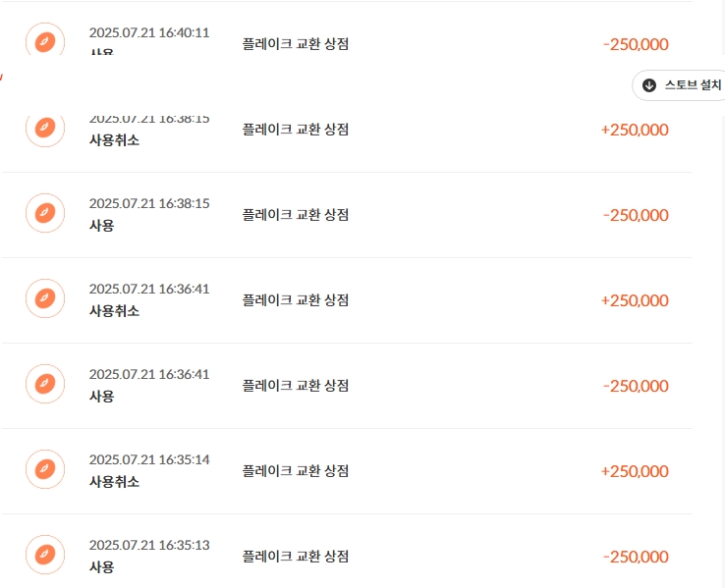Click the +250,000 amount at 16:36:41
The image size is (725, 588).
[635, 300]
